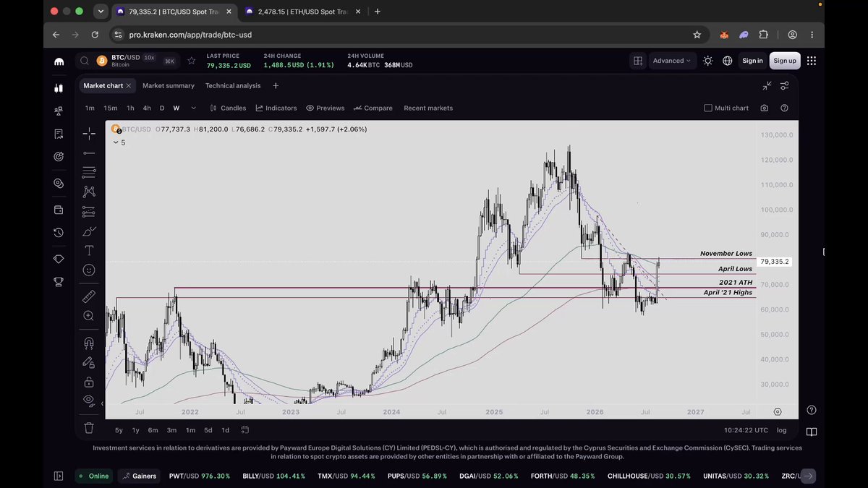Activate the zoom in tool
This screenshot has width=868, height=488.
[x=89, y=315]
